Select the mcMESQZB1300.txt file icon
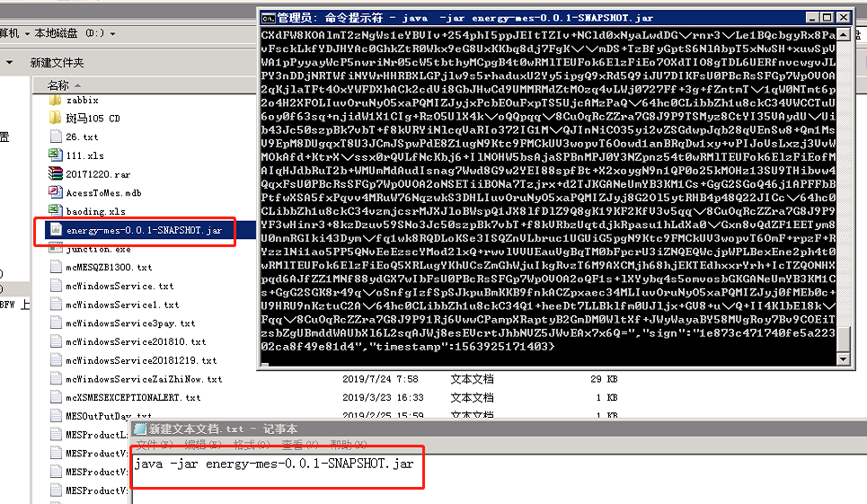The height and width of the screenshot is (504, 867). coord(56,267)
